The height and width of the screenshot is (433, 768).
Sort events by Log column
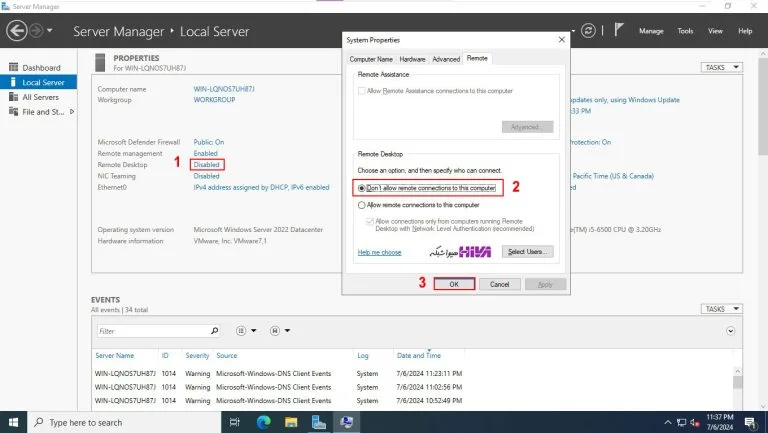362,356
